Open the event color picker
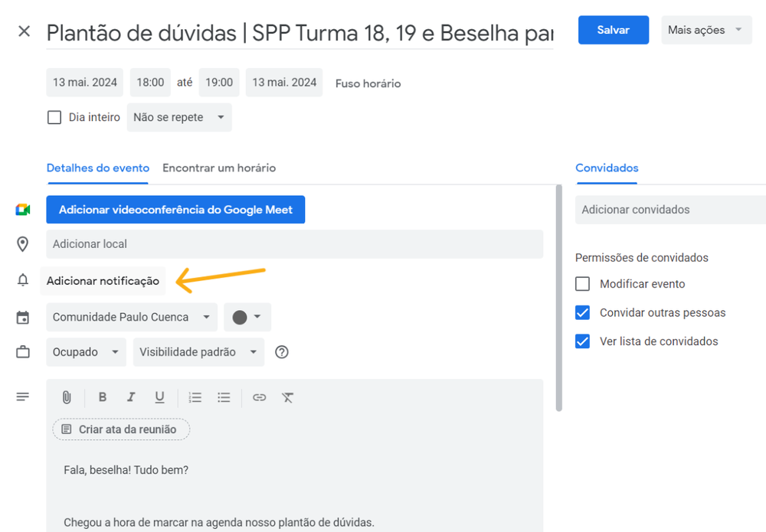766x532 pixels. [247, 317]
